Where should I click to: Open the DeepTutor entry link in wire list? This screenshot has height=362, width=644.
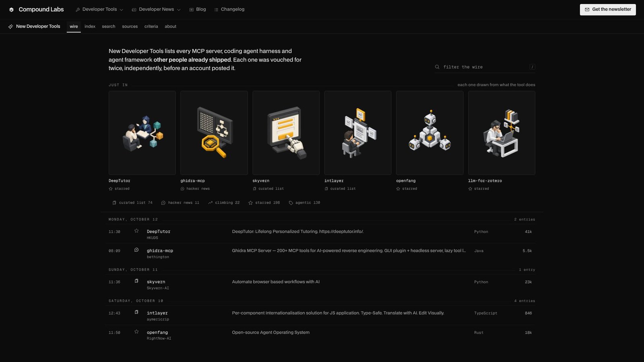[x=159, y=232]
